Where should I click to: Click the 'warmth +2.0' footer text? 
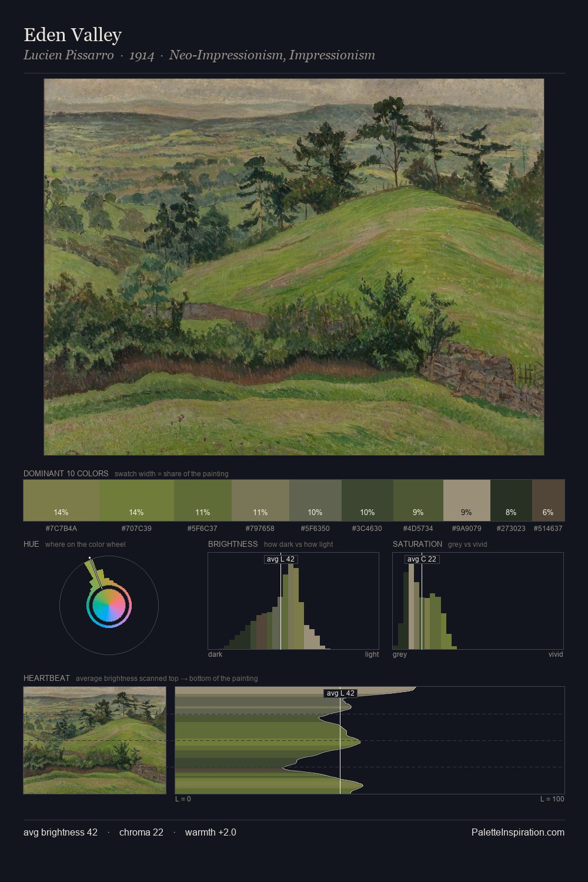click(211, 832)
